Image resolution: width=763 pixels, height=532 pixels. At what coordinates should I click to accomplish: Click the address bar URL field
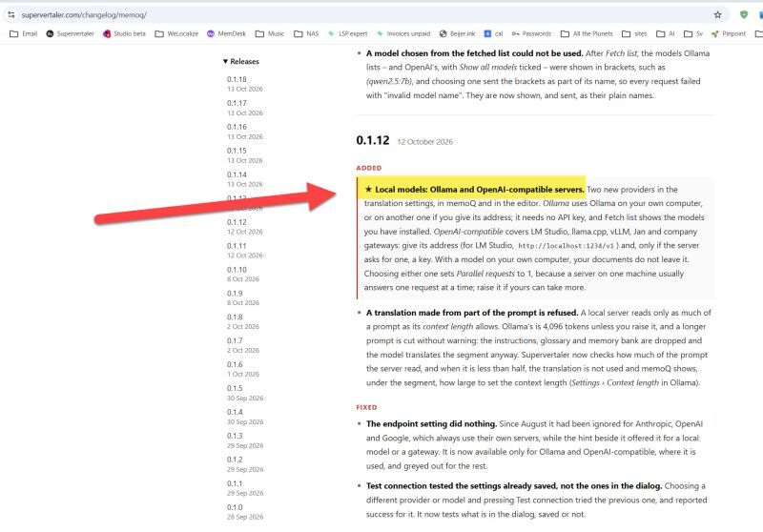click(x=365, y=15)
